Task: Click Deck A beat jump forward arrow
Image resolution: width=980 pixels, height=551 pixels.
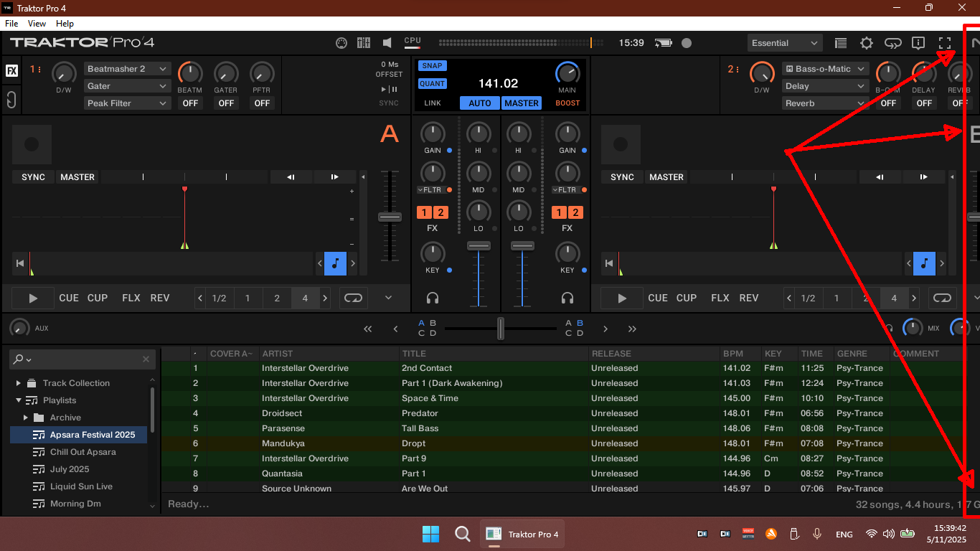Action: (335, 177)
